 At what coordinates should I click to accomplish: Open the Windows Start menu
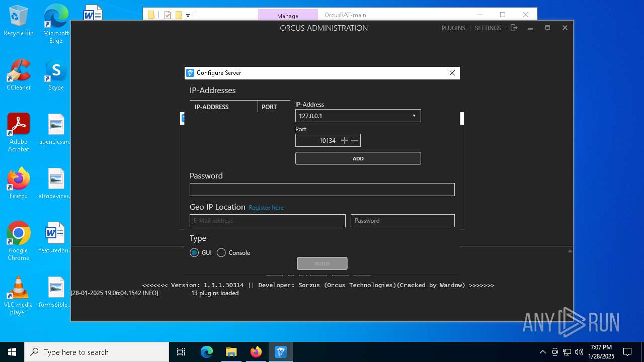(x=12, y=352)
